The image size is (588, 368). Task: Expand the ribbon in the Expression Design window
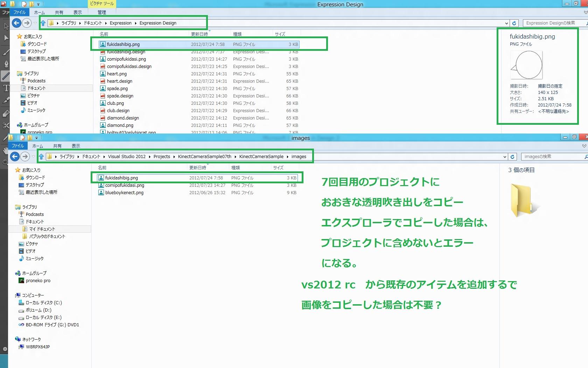click(x=586, y=12)
